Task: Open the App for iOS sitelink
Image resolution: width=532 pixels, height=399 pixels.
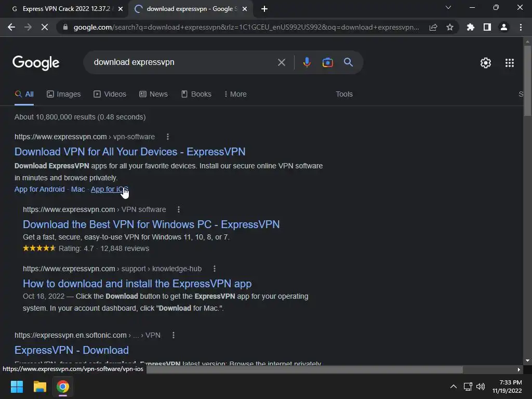Action: (x=109, y=189)
